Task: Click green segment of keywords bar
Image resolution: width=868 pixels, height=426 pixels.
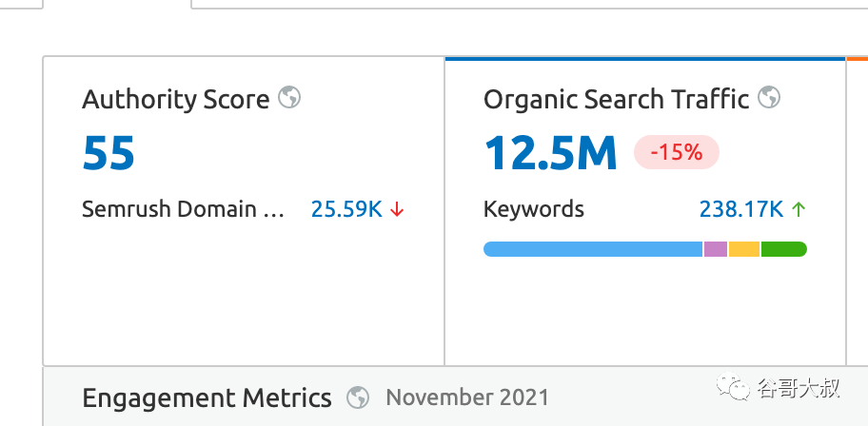Action: point(783,249)
